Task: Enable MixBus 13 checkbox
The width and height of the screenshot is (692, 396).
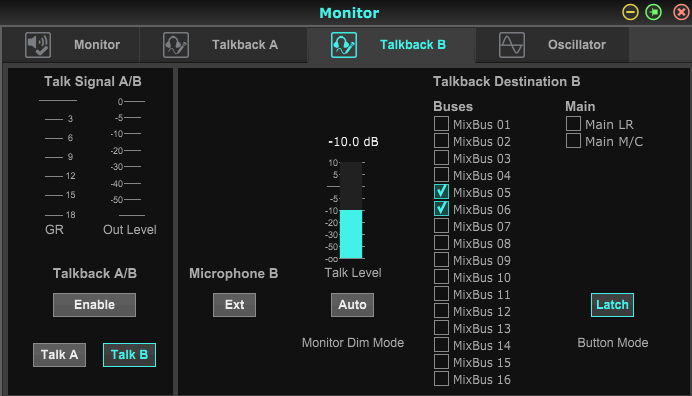Action: click(441, 328)
